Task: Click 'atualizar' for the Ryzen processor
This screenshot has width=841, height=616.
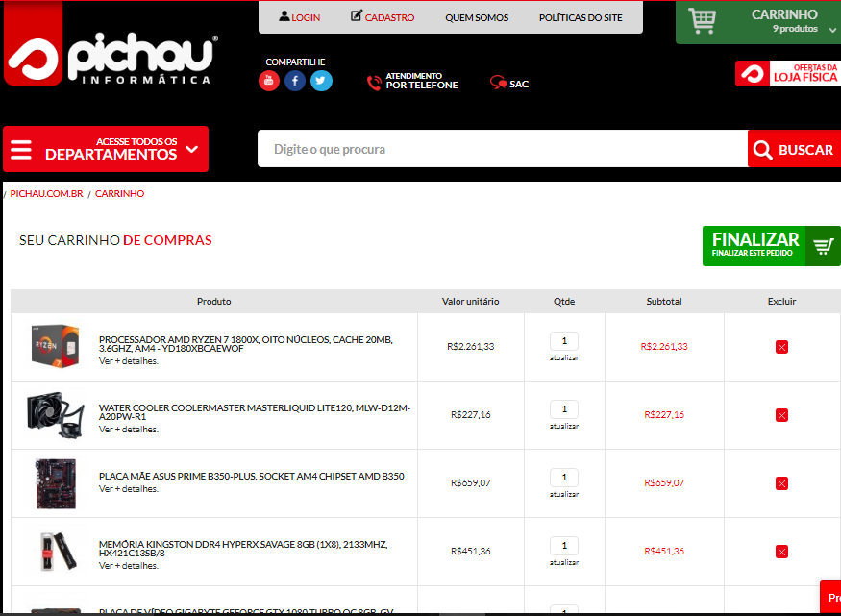Action: [563, 357]
